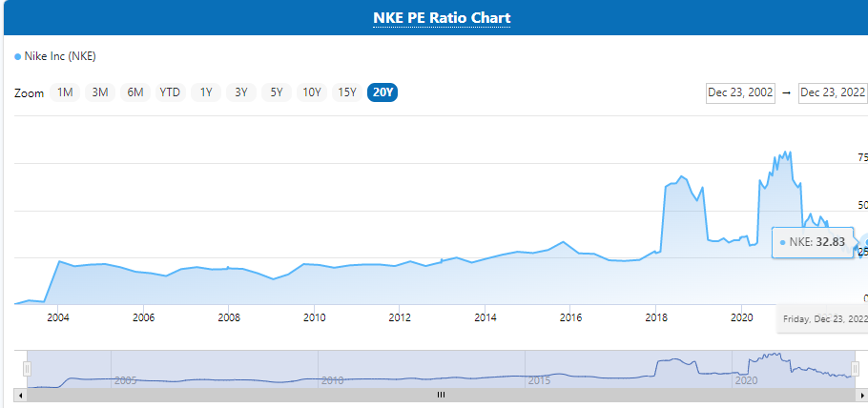This screenshot has width=868, height=408.
Task: Click the 2016 x-axis label
Action: point(570,317)
